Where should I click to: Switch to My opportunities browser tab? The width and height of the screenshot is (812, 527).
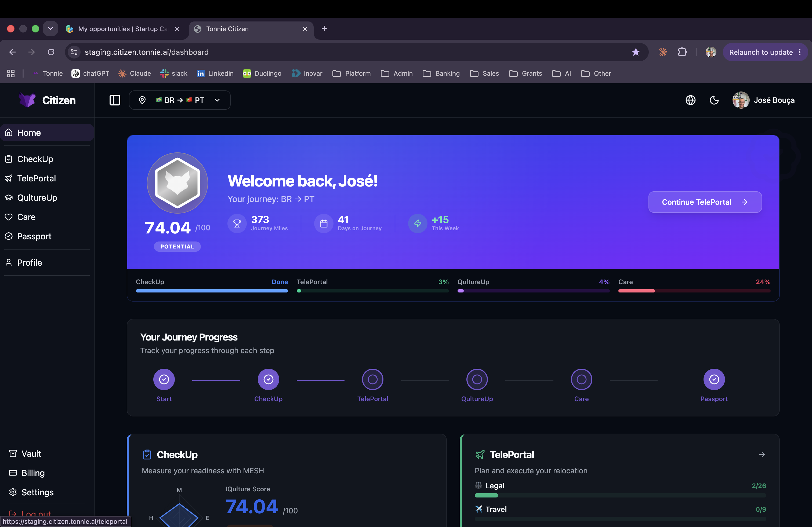[123, 29]
